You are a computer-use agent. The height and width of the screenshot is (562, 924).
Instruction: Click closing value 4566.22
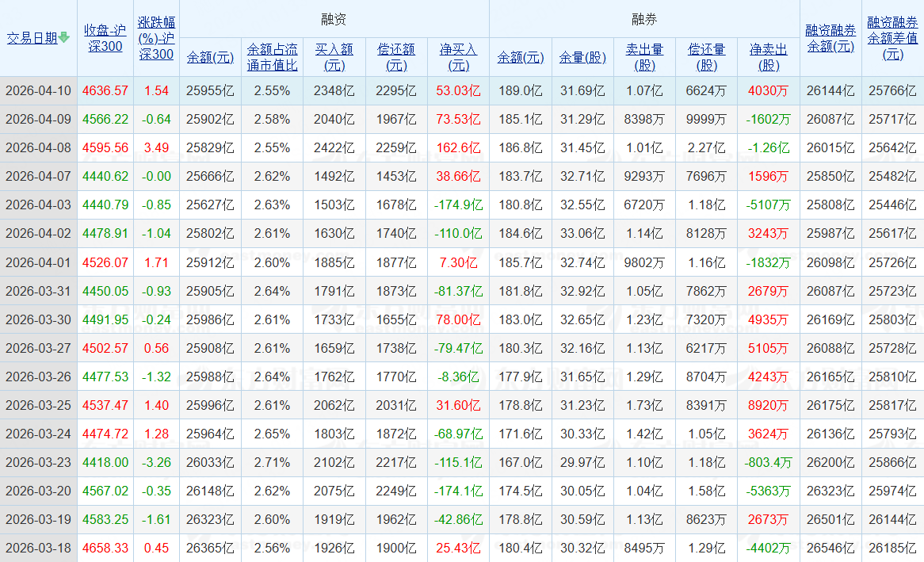(x=105, y=119)
